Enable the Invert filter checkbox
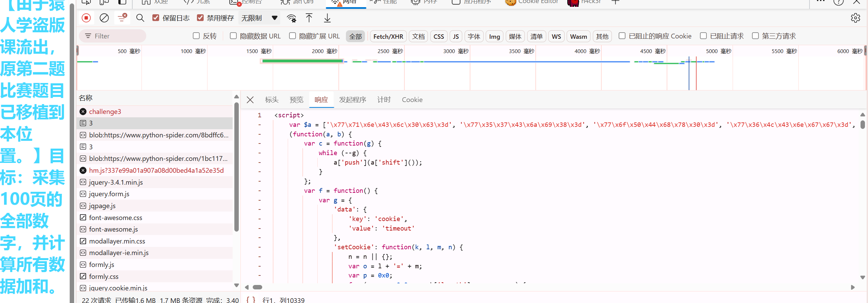Image resolution: width=868 pixels, height=303 pixels. coord(196,36)
